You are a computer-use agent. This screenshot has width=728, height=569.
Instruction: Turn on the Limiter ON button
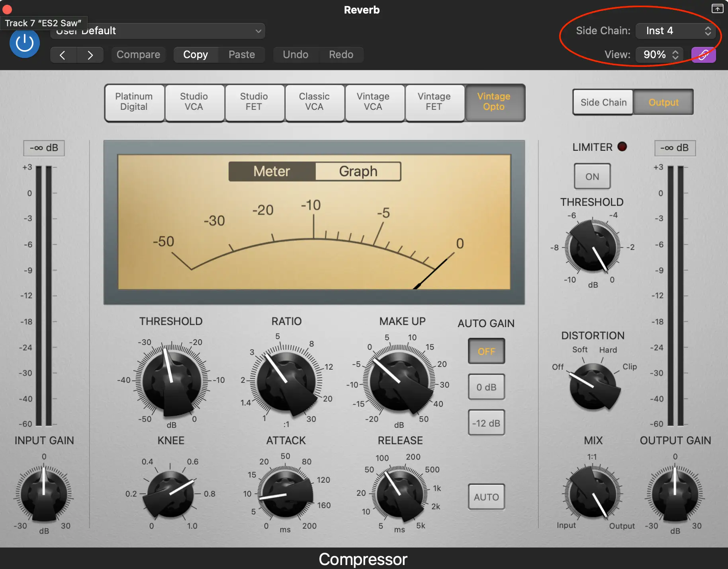tap(592, 176)
